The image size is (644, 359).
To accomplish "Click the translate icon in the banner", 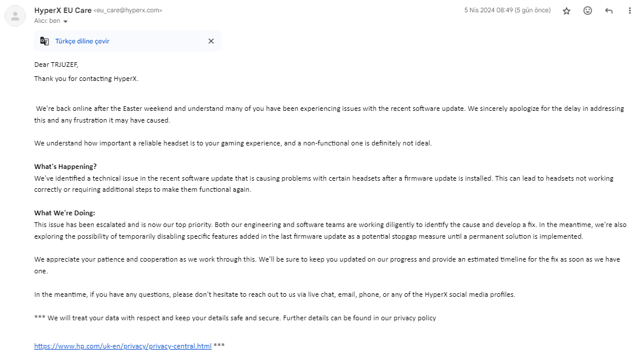I will pyautogui.click(x=45, y=41).
